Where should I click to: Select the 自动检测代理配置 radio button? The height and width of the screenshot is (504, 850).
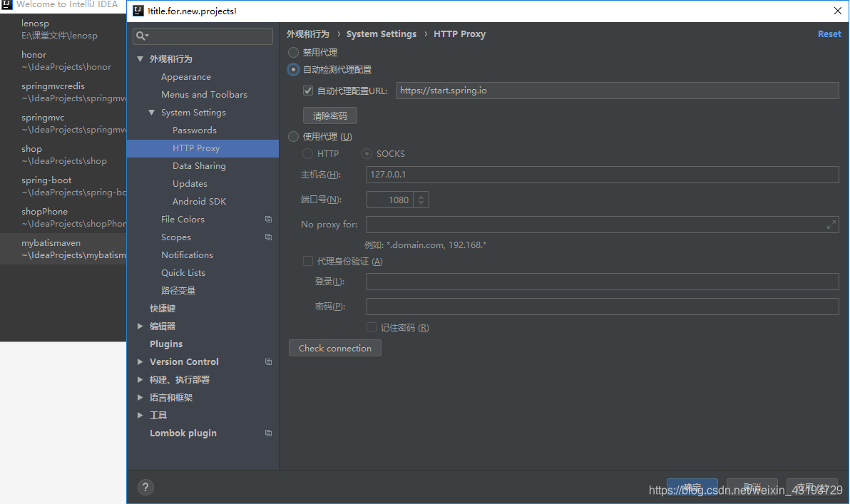(293, 69)
